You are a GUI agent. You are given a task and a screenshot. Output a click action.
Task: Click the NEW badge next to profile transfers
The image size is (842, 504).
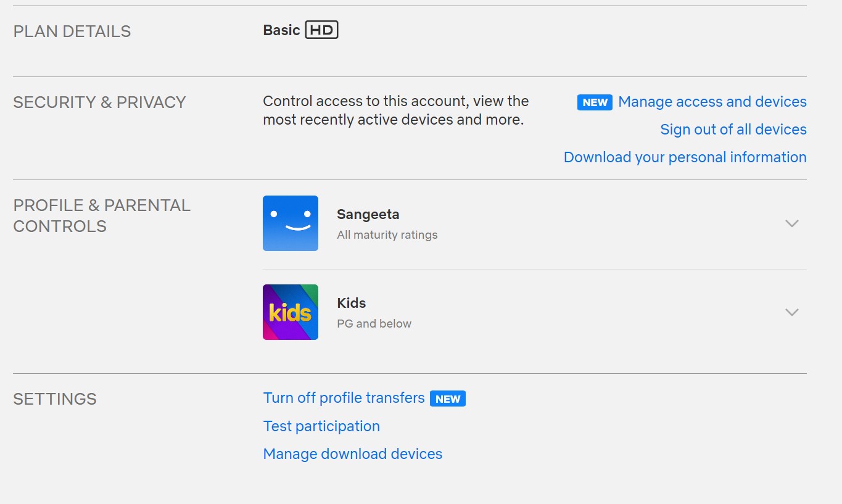tap(447, 399)
